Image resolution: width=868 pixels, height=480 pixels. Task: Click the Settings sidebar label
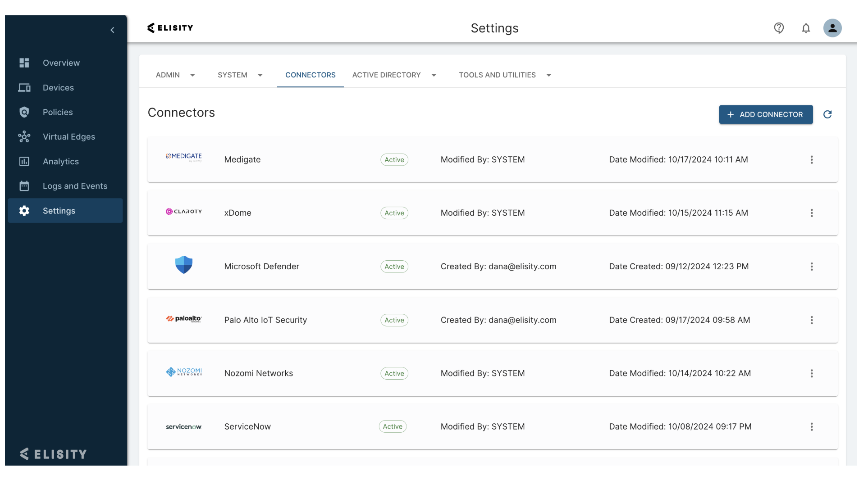(59, 211)
